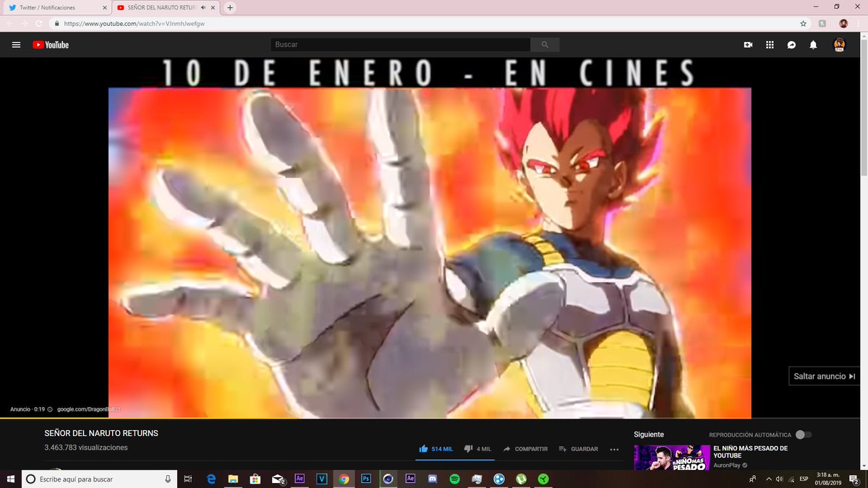
Task: Open the create video camera icon
Action: click(748, 45)
